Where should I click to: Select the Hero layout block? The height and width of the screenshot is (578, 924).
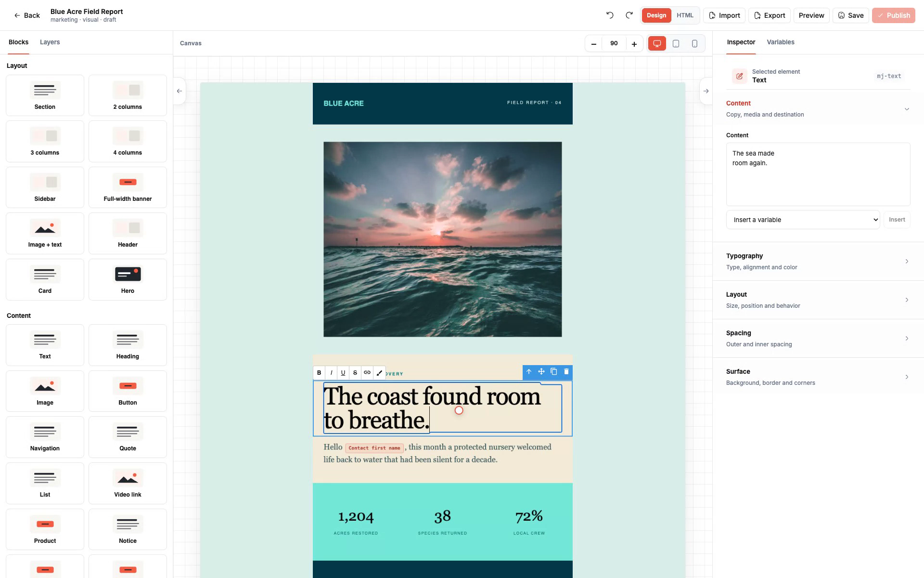point(128,280)
